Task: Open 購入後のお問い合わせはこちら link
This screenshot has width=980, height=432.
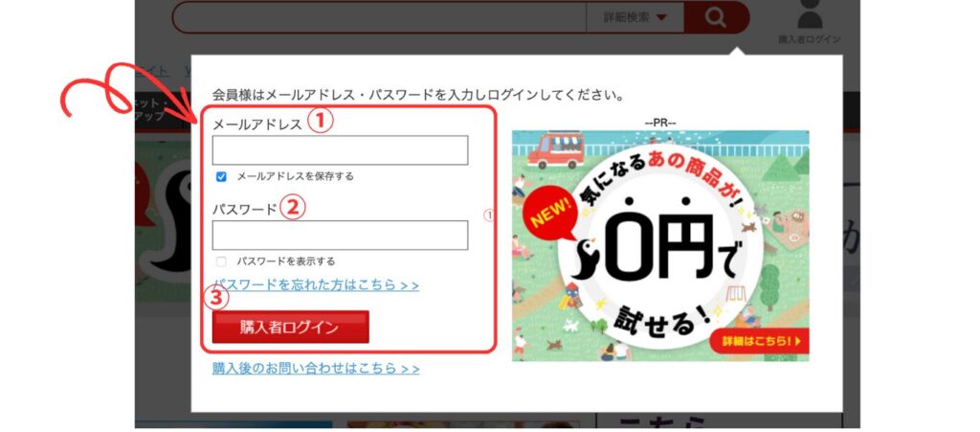Action: (316, 368)
